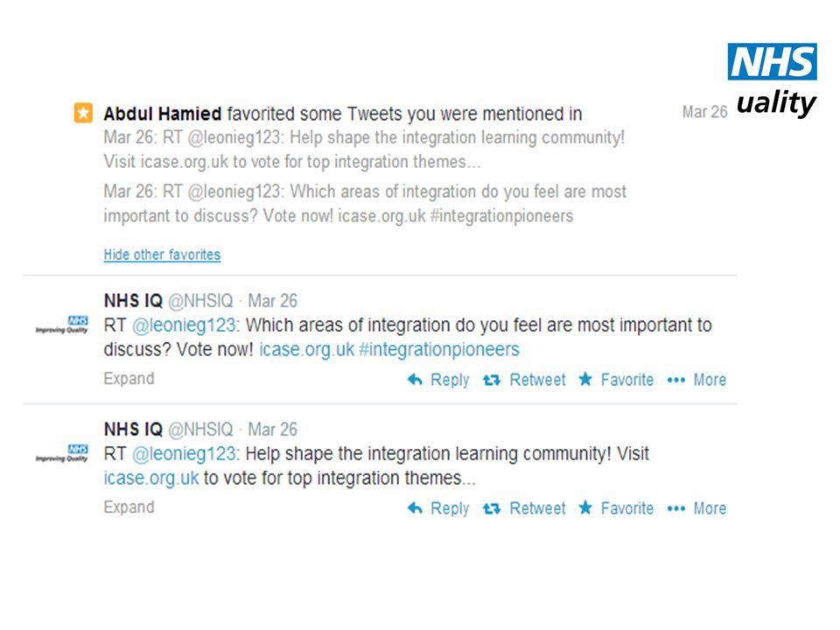Expand the 'Which areas of integration' tweet
This screenshot has width=840, height=630.
[129, 379]
